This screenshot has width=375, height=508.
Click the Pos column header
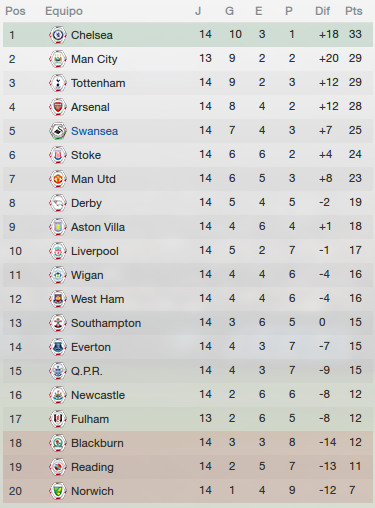[15, 11]
